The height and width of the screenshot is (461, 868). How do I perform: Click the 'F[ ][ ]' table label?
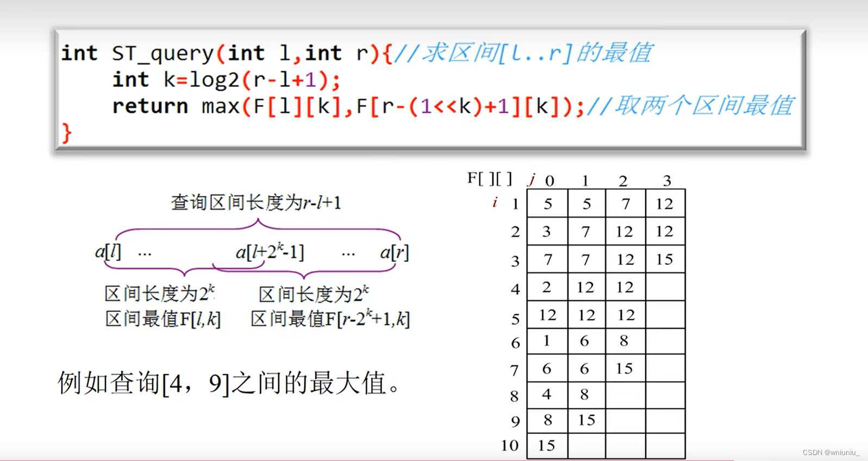(490, 178)
